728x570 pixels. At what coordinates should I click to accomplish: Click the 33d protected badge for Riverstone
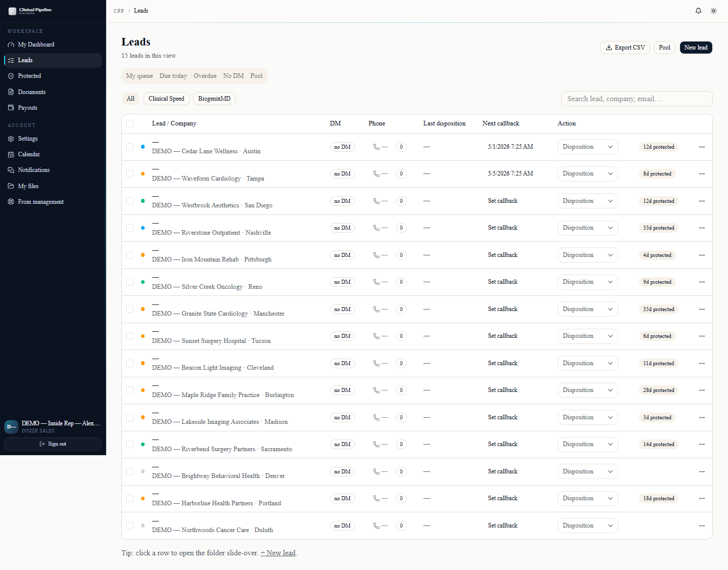[x=659, y=228]
